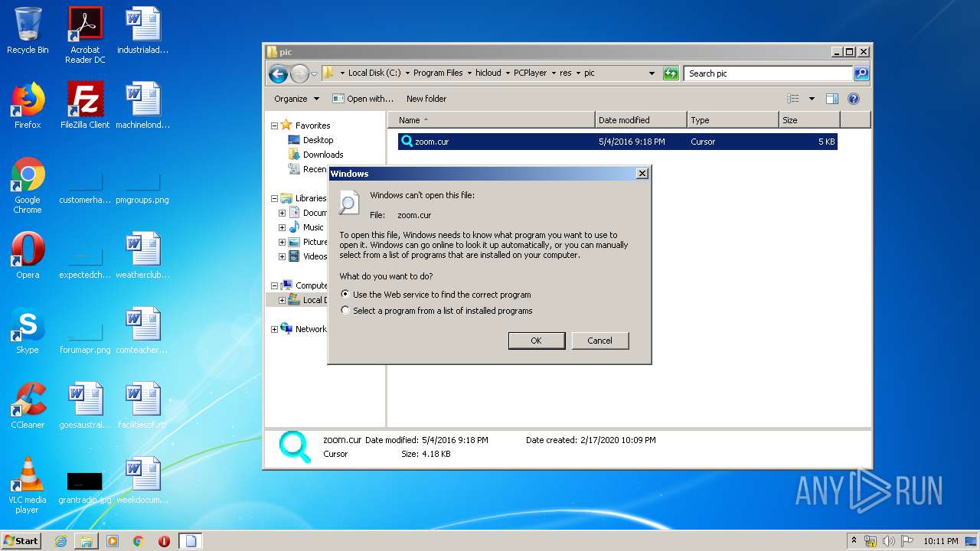The height and width of the screenshot is (551, 980).
Task: Click Cancel in the Windows dialog
Action: [x=600, y=341]
